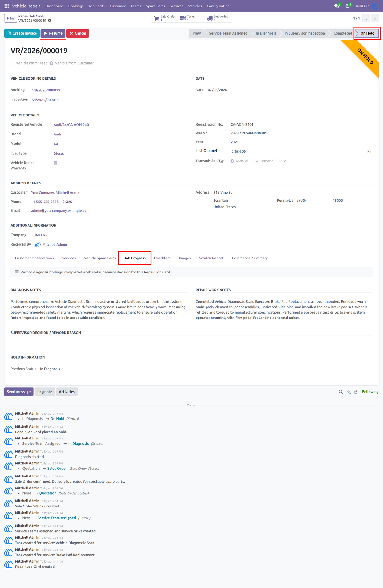
Task: Open the Sale Order cart stat button
Action: coord(165,18)
